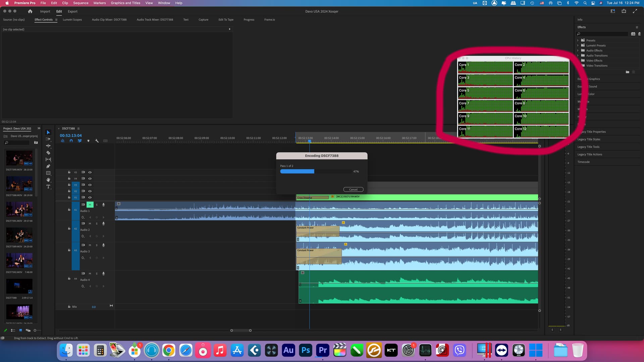
Task: Switch to Audio Track Mixer tab
Action: (x=155, y=20)
